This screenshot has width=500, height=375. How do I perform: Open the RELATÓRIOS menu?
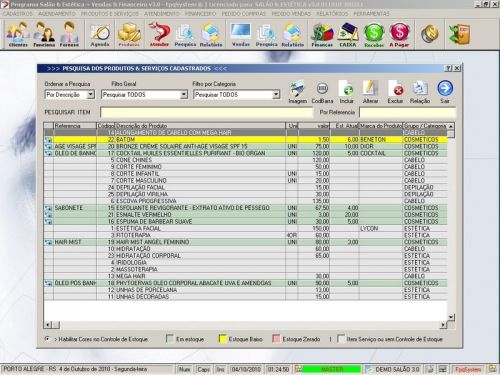[332, 14]
